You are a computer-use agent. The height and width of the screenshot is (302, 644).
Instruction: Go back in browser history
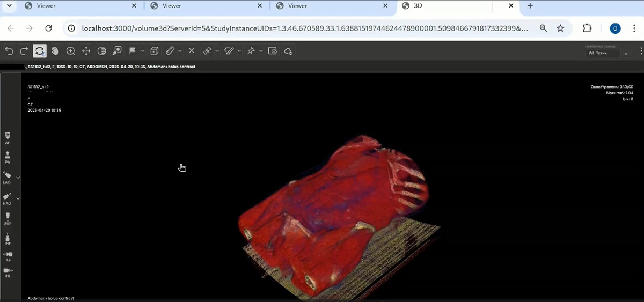[11, 28]
